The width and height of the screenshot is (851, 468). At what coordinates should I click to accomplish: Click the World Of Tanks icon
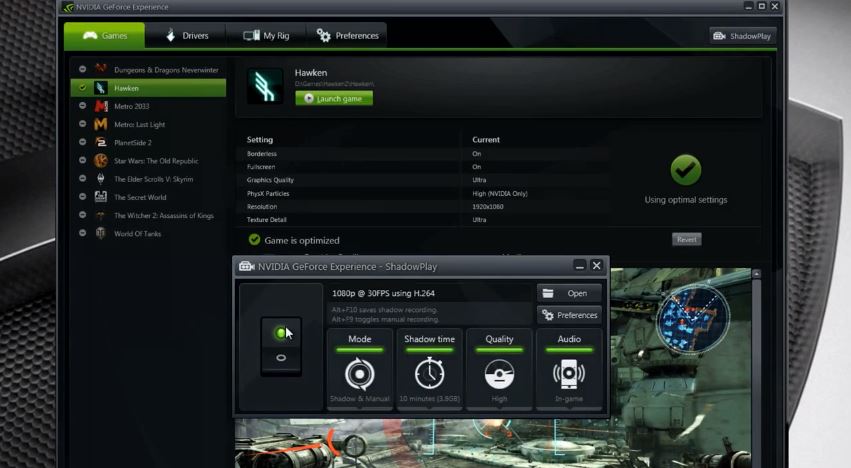(100, 233)
